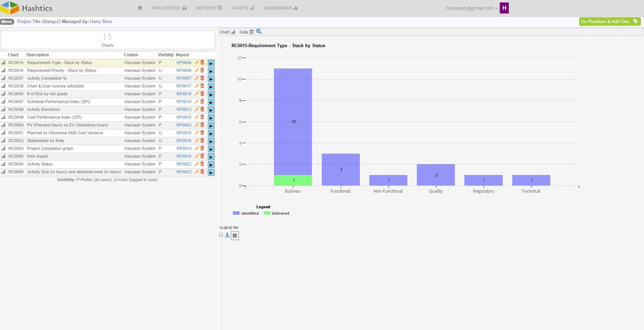644x330 pixels.
Task: Run chart RC0050 with play button
Action: (x=211, y=126)
